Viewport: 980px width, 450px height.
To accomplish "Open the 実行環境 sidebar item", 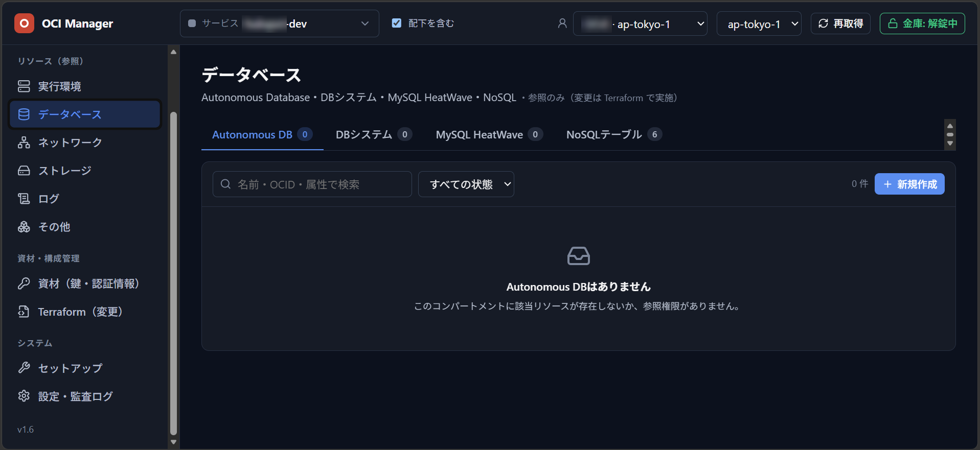I will coord(85,86).
